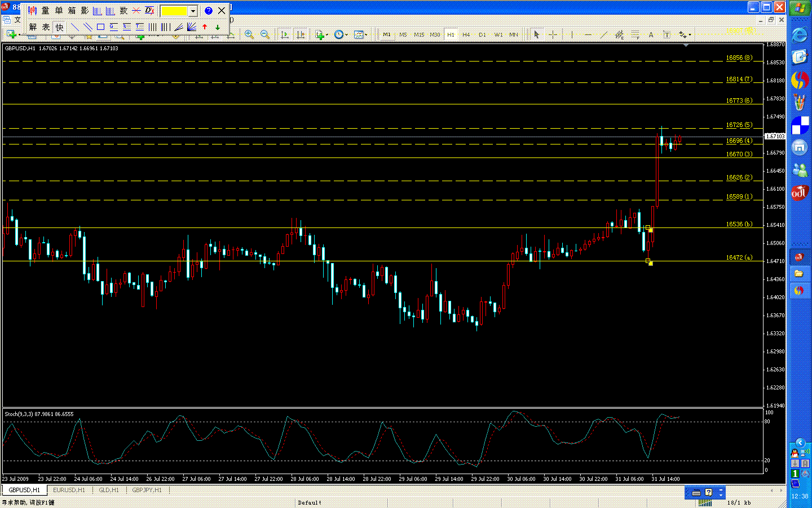Switch to GLD,H1 chart tab

click(109, 490)
